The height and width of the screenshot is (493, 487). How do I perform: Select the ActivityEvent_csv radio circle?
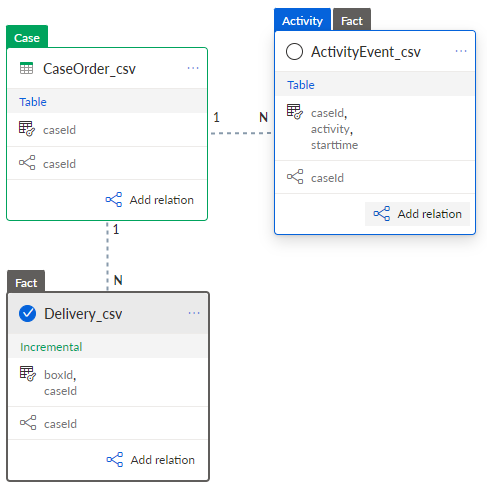(294, 52)
